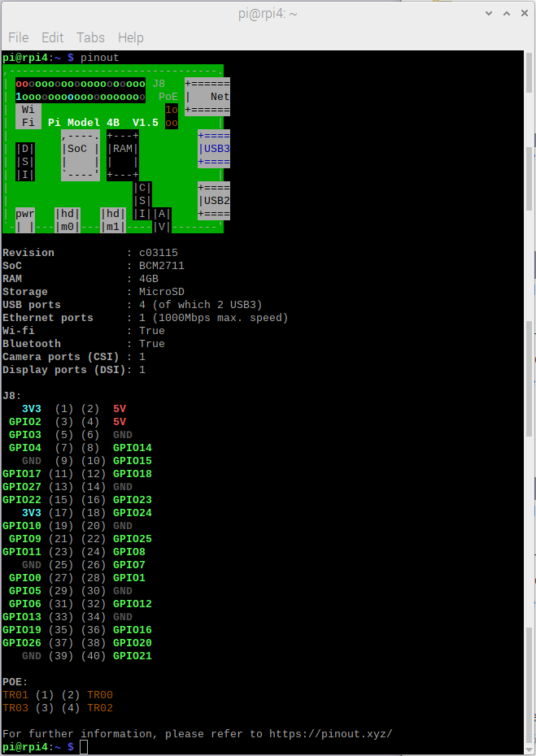This screenshot has width=536, height=756.
Task: Click the Net port in diagram
Action: pos(207,97)
